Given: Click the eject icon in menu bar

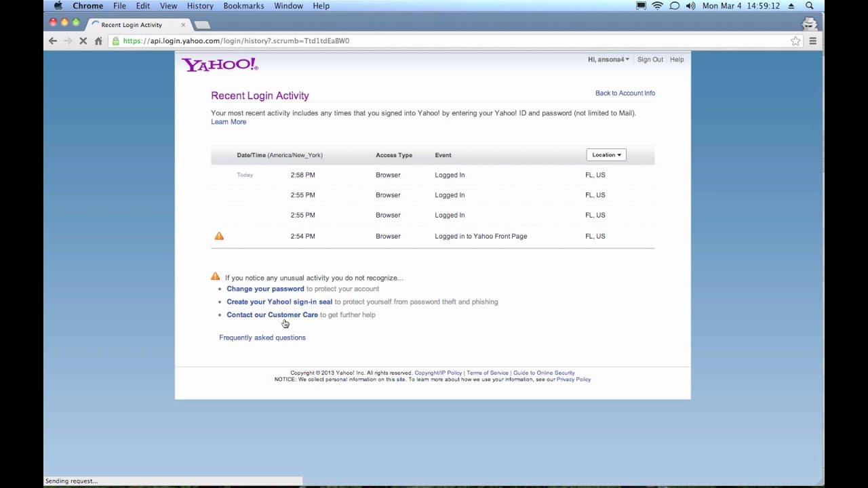Looking at the screenshot, I should pyautogui.click(x=791, y=6).
